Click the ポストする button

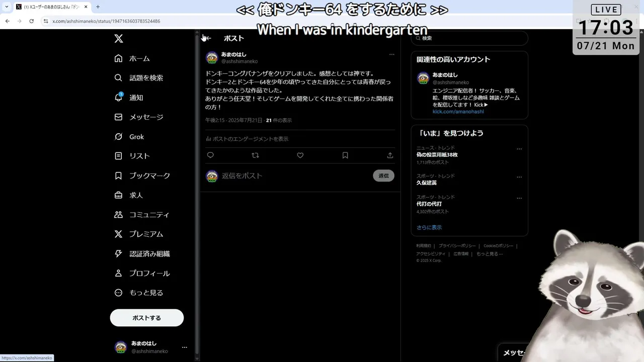pos(147,318)
